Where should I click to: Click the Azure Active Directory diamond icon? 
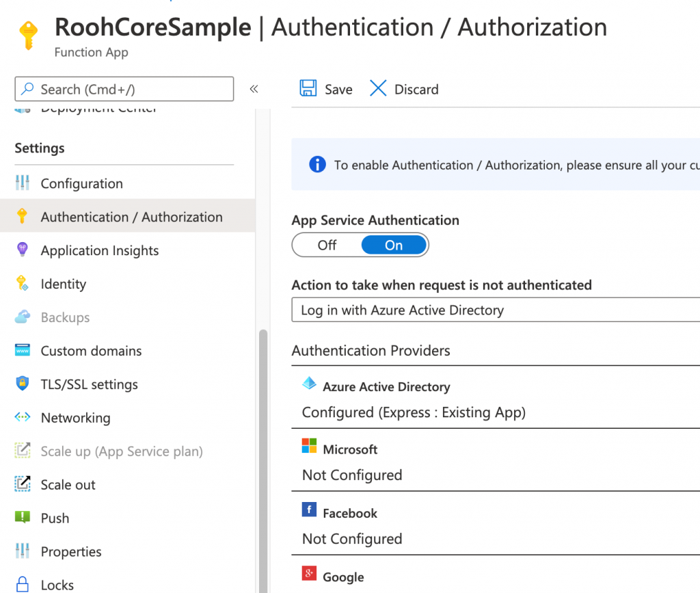[x=309, y=383]
